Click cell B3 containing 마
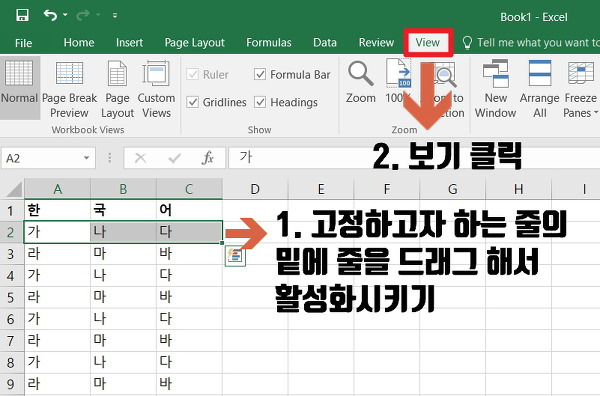 tap(123, 254)
